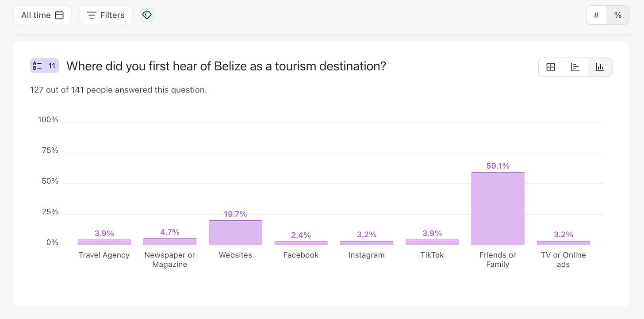
Task: Click the Friends or Family bar
Action: tap(498, 208)
